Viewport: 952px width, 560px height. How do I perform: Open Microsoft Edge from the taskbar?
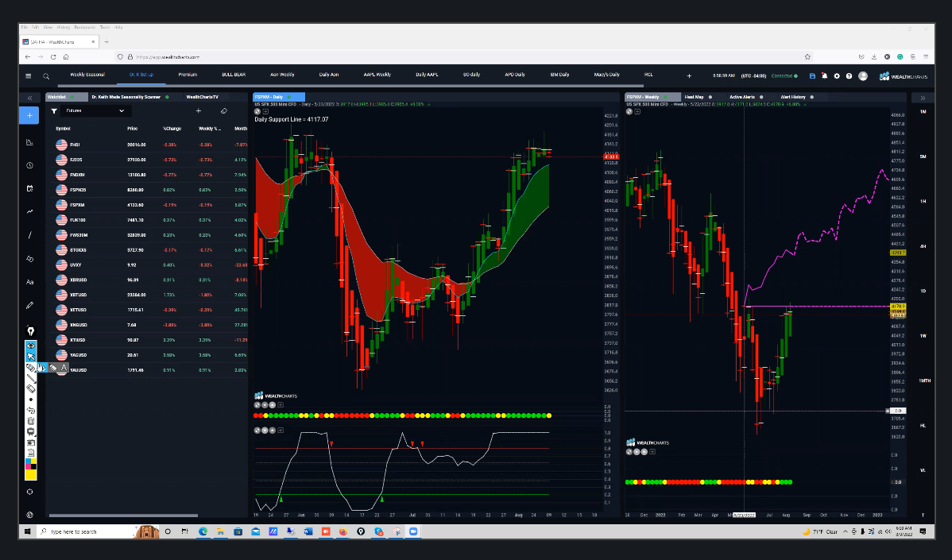click(x=203, y=531)
